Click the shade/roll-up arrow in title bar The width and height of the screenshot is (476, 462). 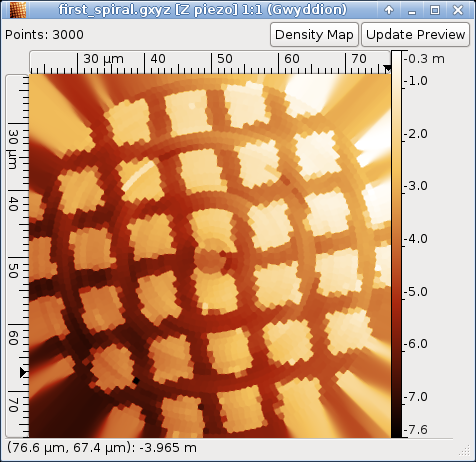[389, 10]
